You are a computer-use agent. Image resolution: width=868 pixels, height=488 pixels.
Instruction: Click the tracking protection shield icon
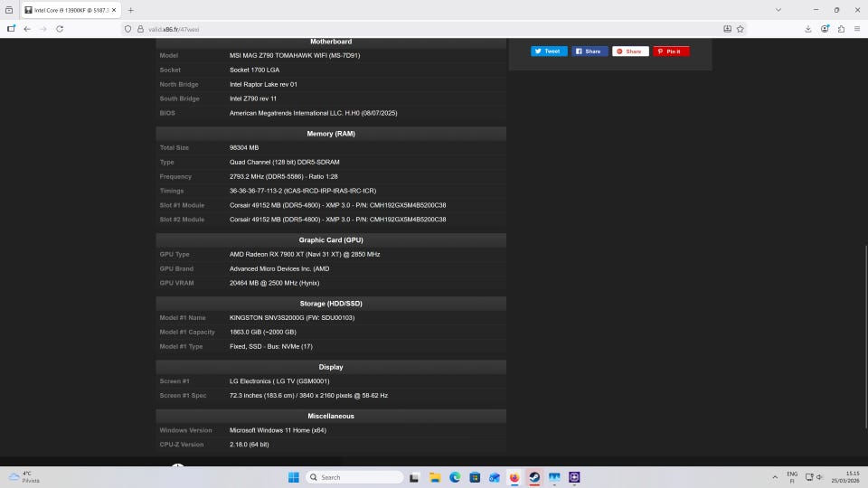[127, 29]
